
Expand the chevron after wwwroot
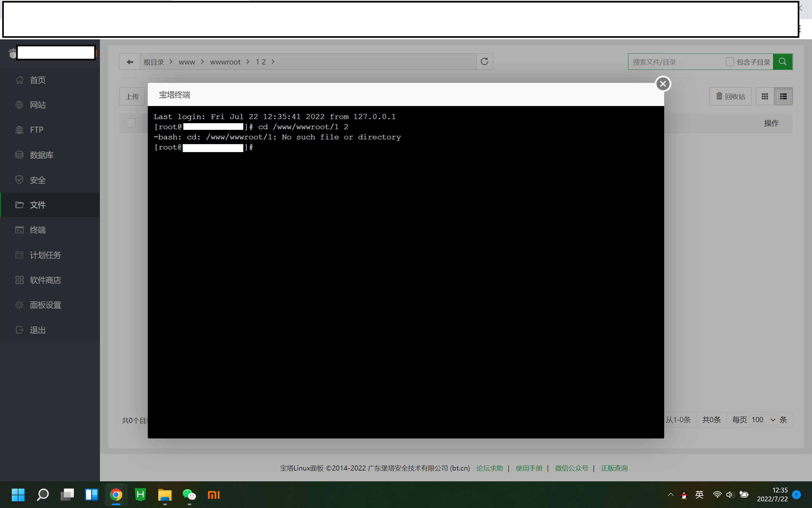[x=248, y=62]
